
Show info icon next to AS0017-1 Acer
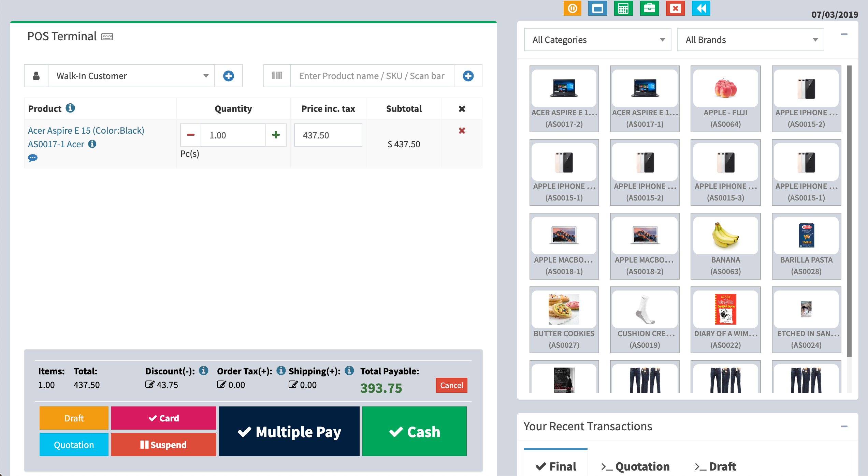click(92, 144)
